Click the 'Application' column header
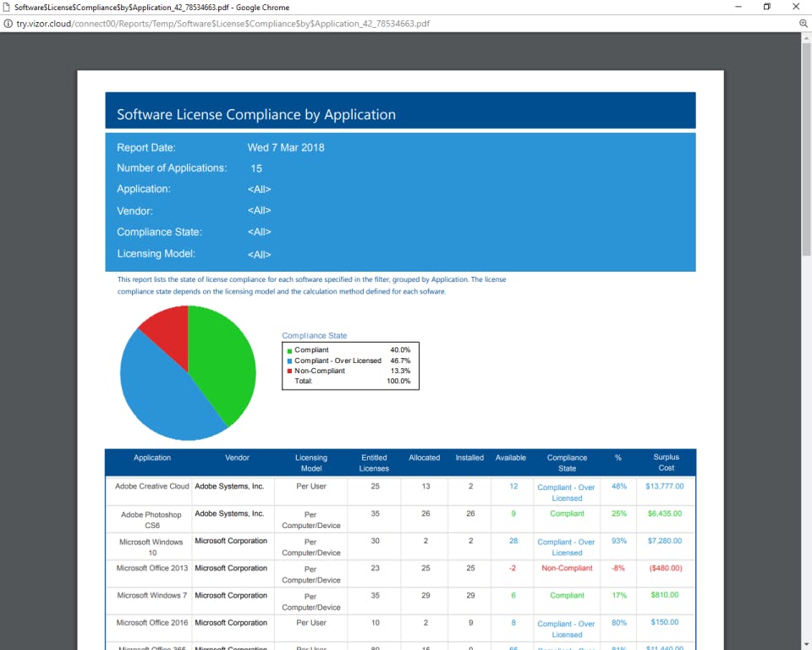Image resolution: width=812 pixels, height=650 pixels. tap(152, 458)
